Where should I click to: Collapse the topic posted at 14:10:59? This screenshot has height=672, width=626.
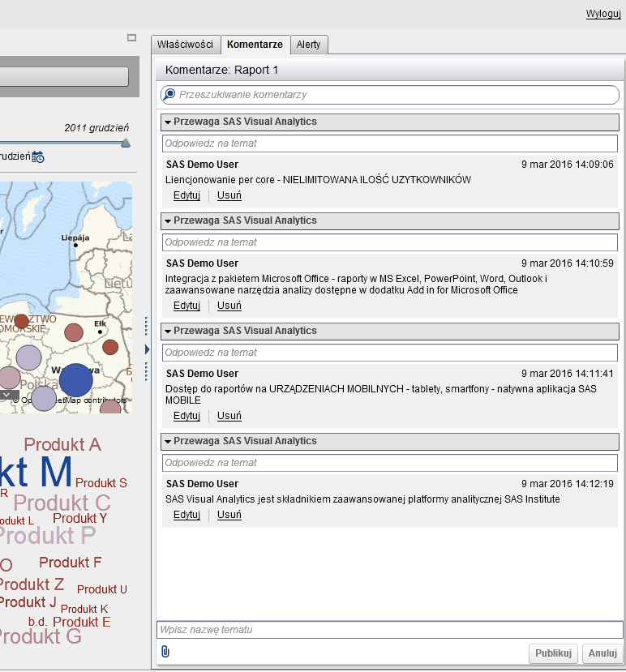(168, 221)
